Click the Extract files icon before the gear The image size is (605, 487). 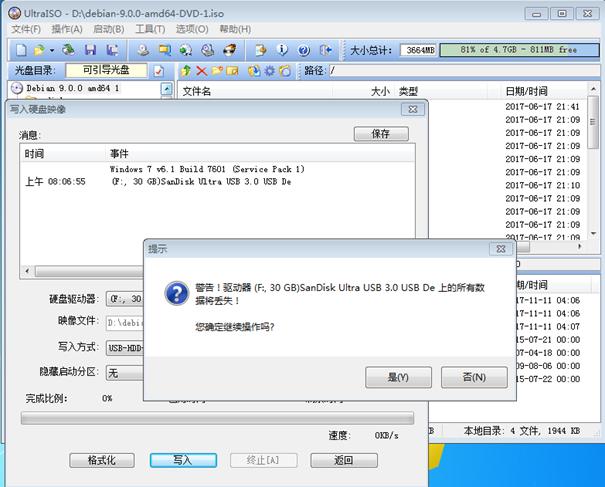[254, 71]
